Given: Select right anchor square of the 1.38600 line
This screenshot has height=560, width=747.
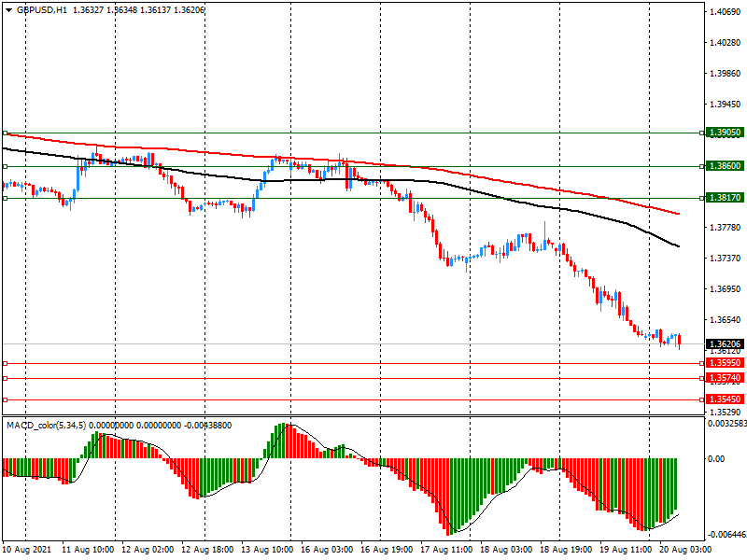Looking at the screenshot, I should (x=702, y=167).
